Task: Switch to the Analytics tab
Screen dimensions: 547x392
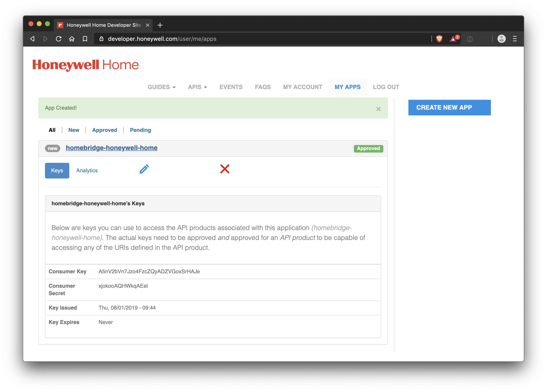Action: (87, 171)
